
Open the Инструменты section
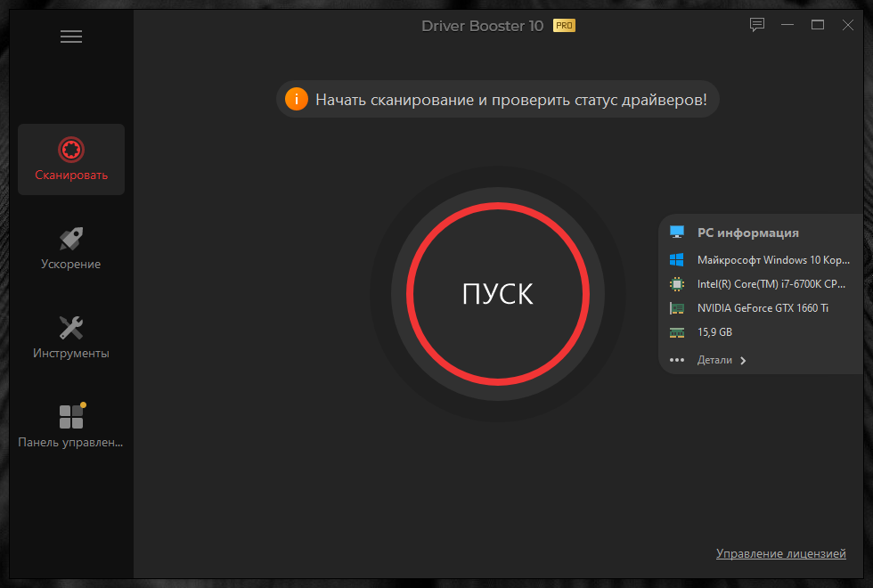(70, 327)
